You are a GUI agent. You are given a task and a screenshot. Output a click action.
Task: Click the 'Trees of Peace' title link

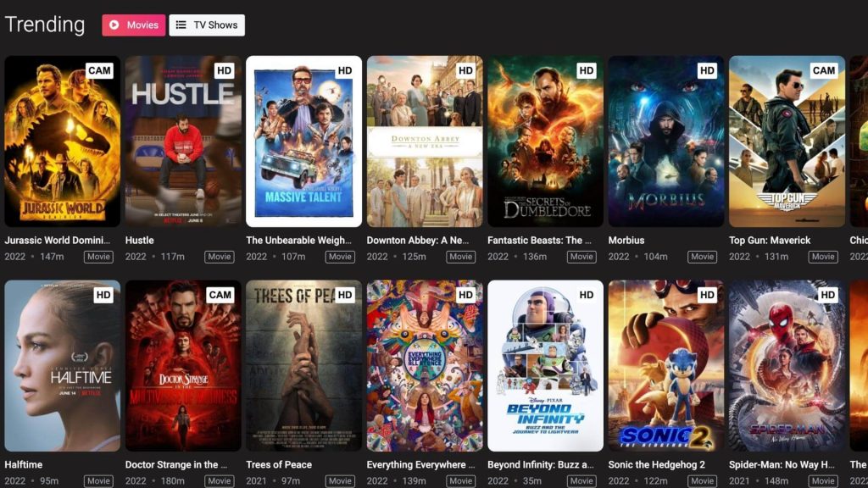[279, 465]
